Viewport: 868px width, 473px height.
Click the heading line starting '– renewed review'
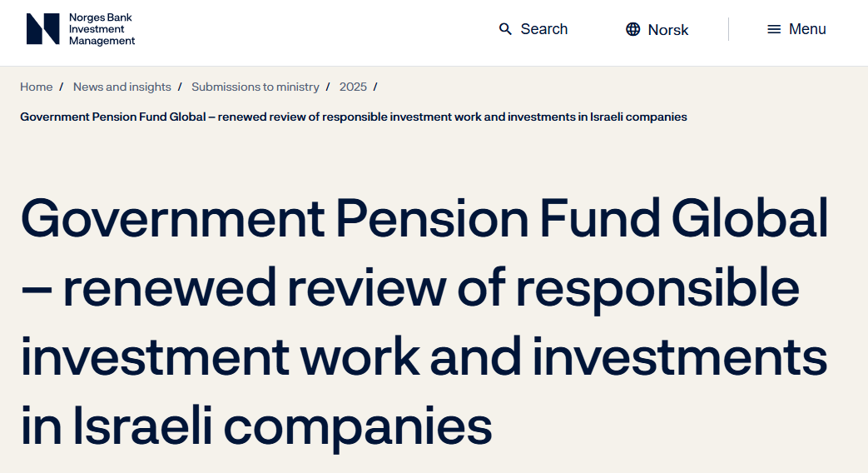pyautogui.click(x=409, y=288)
